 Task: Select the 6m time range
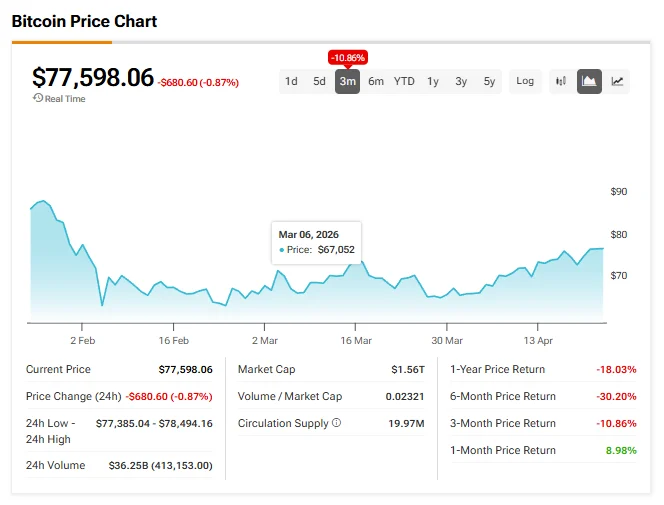376,81
